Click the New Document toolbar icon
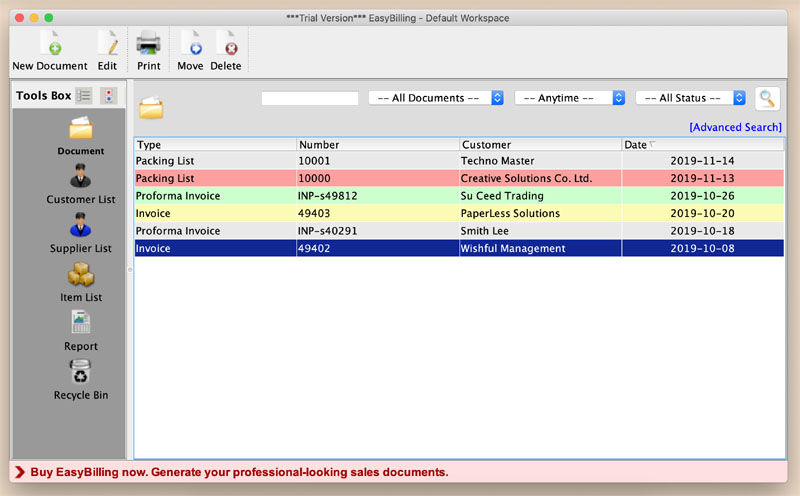800x496 pixels. click(51, 43)
